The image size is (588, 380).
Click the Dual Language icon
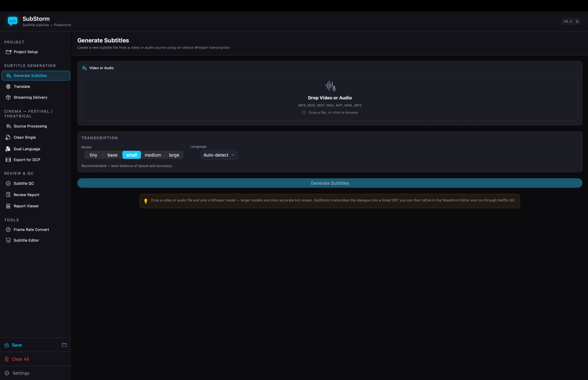click(x=8, y=149)
